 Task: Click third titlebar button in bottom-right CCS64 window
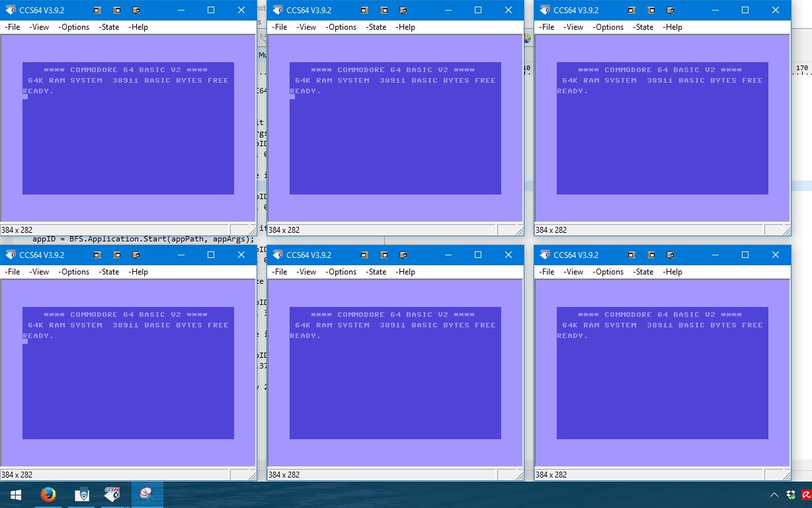(670, 255)
